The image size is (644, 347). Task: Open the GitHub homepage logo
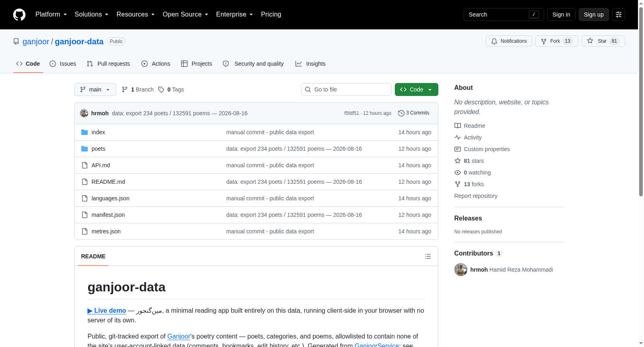[x=19, y=15]
